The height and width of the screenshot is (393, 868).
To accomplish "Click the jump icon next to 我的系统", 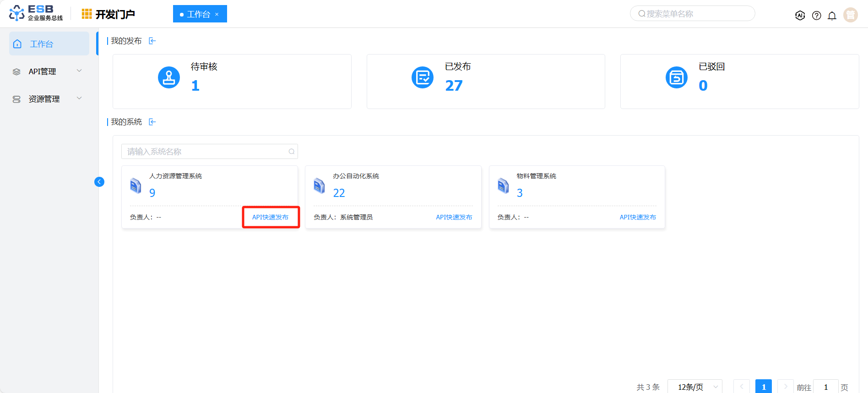I will [x=152, y=122].
